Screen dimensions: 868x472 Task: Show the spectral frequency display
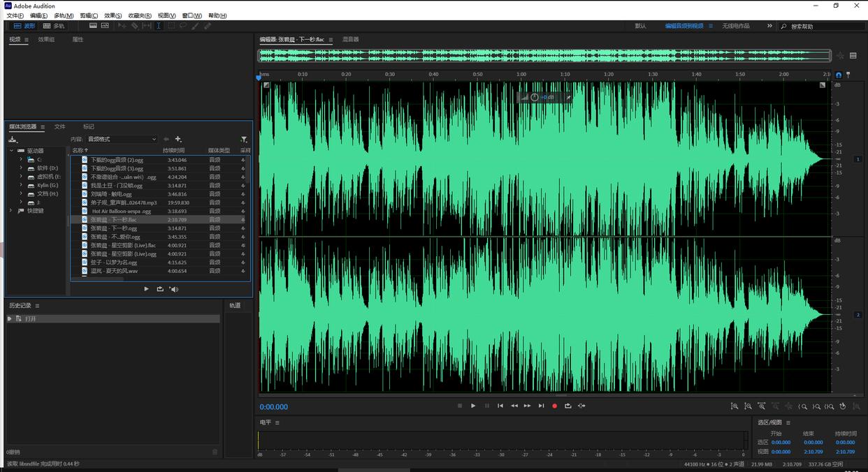pyautogui.click(x=93, y=26)
